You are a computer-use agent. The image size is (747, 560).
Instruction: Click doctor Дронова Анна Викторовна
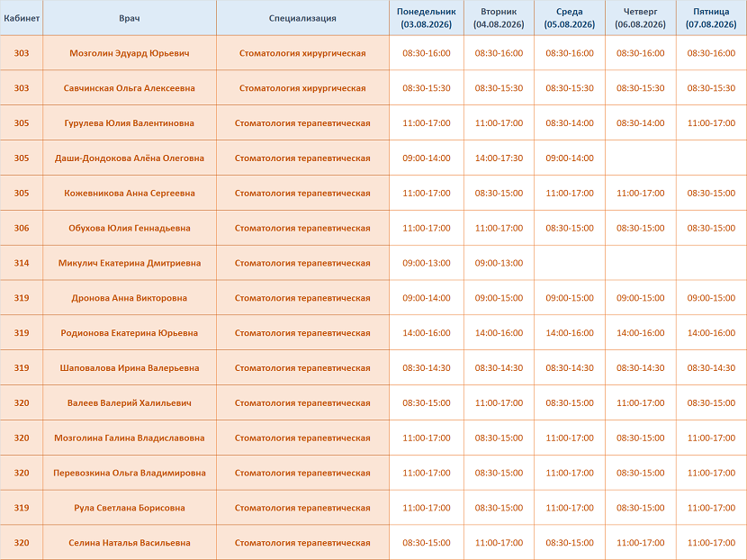click(x=130, y=298)
